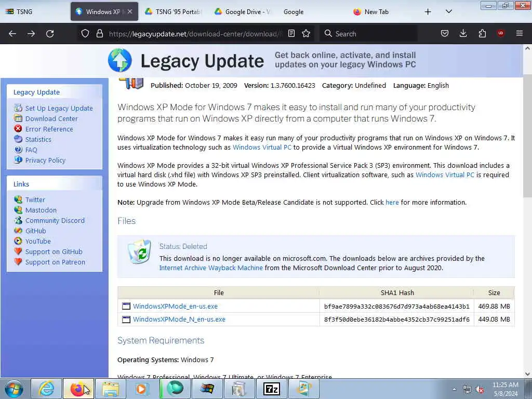Screen dimensions: 532x399
Task: Open the shield tracking protection icon
Action: [x=85, y=33]
